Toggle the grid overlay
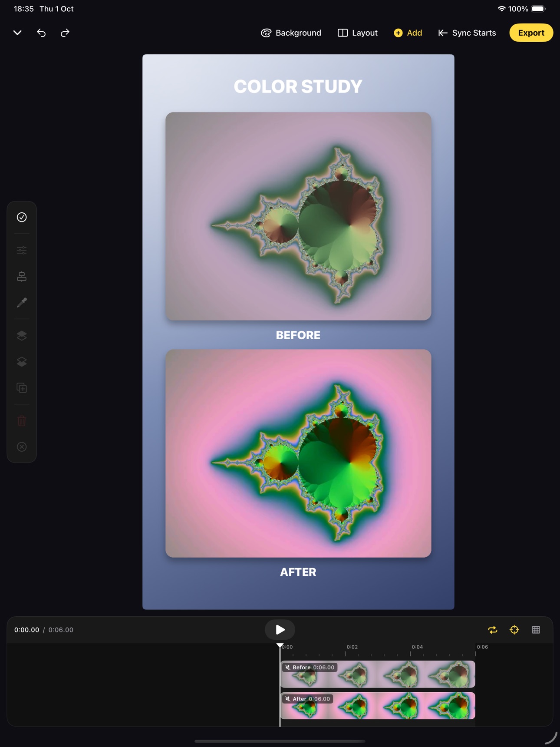560x747 pixels. click(536, 630)
